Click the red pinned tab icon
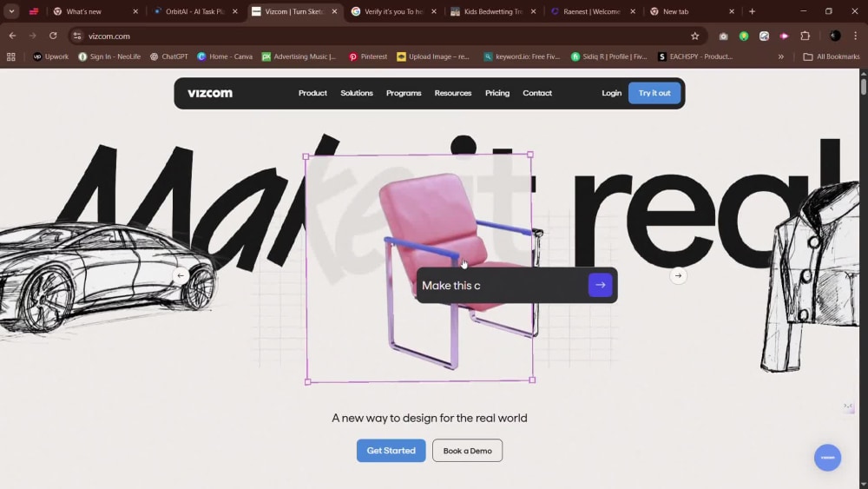 coord(34,11)
